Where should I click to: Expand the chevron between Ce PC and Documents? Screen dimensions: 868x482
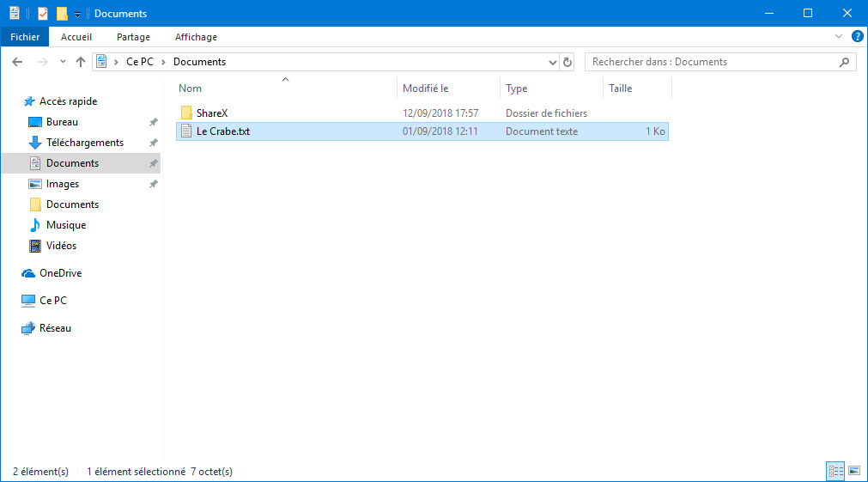pos(163,62)
